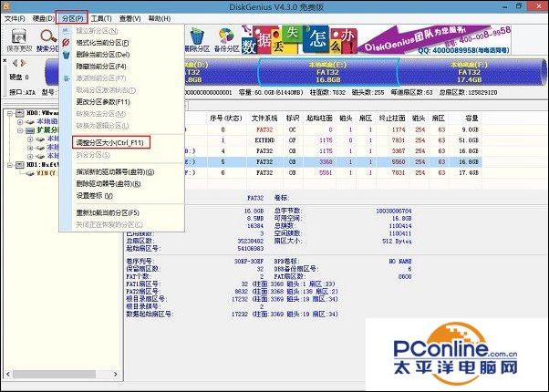Open the DiskGenius team advertisement banner
549x392 pixels.
click(x=376, y=39)
